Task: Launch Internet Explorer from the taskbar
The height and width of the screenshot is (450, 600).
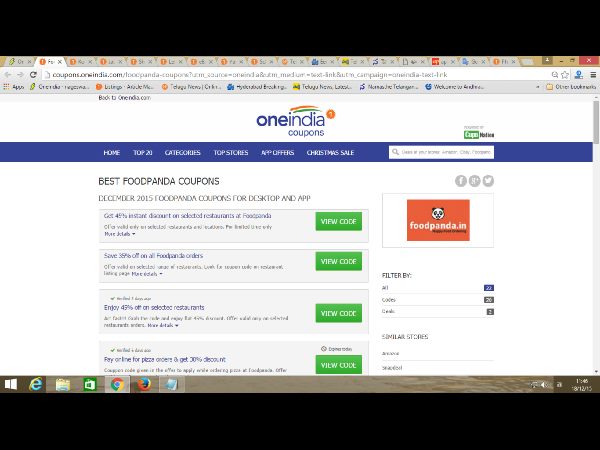Action: 37,384
